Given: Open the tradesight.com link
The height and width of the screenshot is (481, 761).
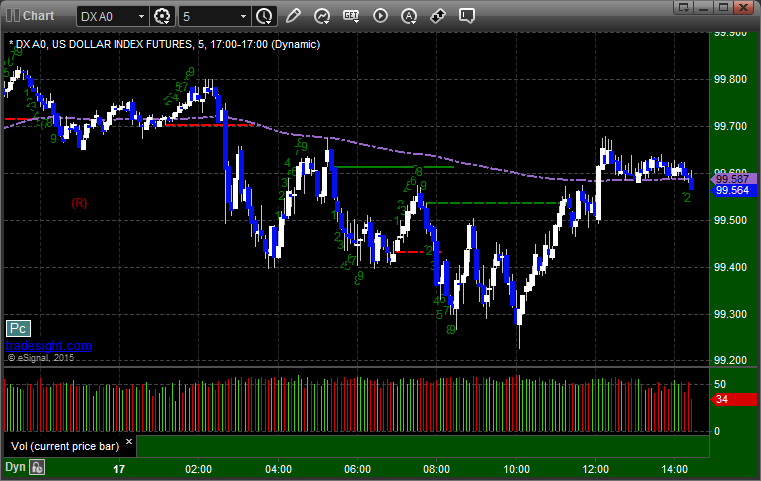Looking at the screenshot, I should click(x=49, y=346).
